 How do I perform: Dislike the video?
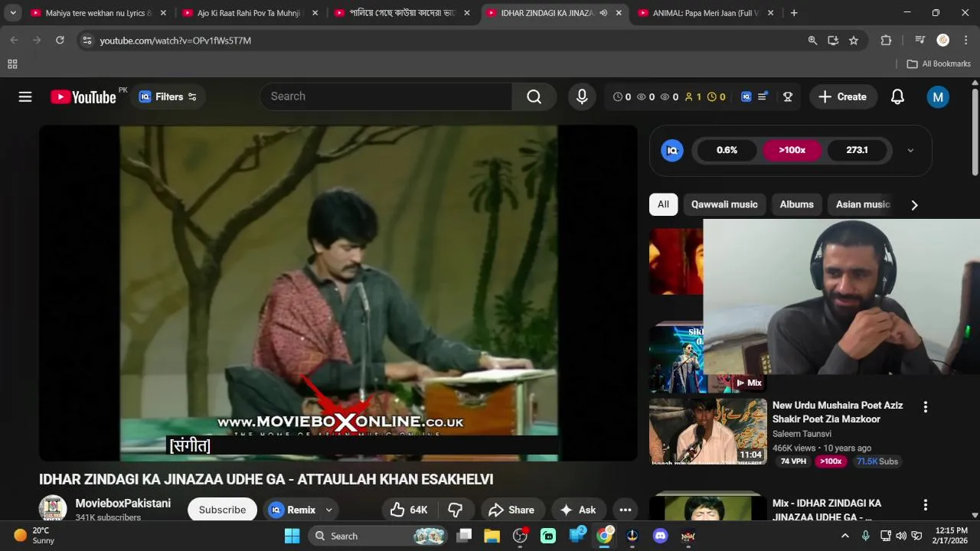coord(456,510)
